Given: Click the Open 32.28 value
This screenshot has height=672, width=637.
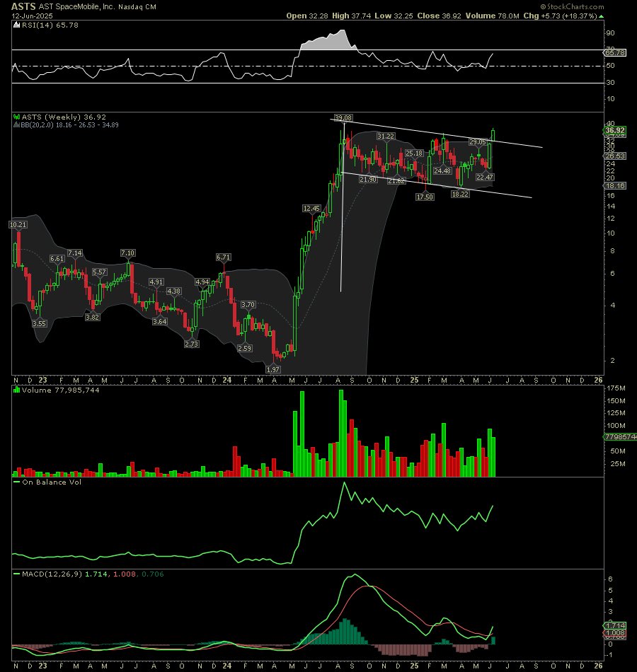Looking at the screenshot, I should coord(307,16).
